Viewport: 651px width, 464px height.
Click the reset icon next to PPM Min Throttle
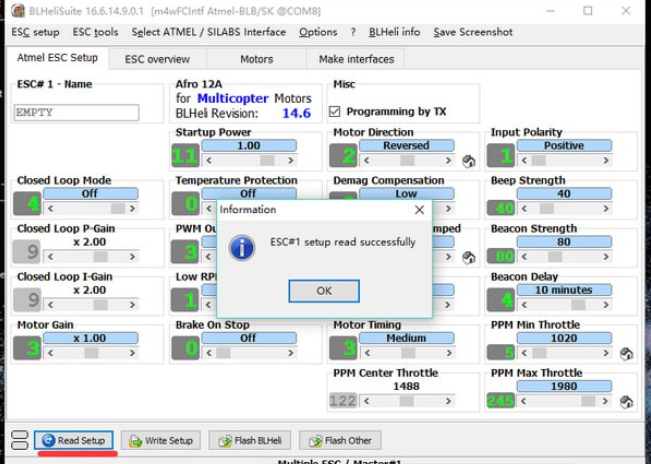click(x=627, y=354)
